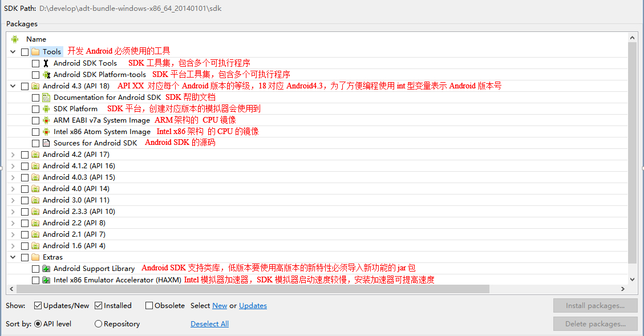Expand the Android 2.3.3 (API 10) node
Screen dimensions: 644x336
[13, 212]
